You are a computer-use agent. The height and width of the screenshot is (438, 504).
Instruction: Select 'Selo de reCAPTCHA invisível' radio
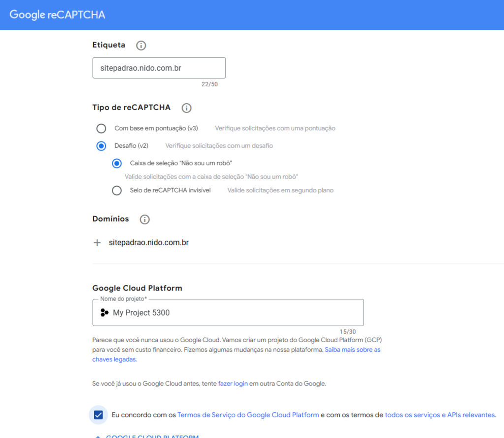tap(117, 190)
